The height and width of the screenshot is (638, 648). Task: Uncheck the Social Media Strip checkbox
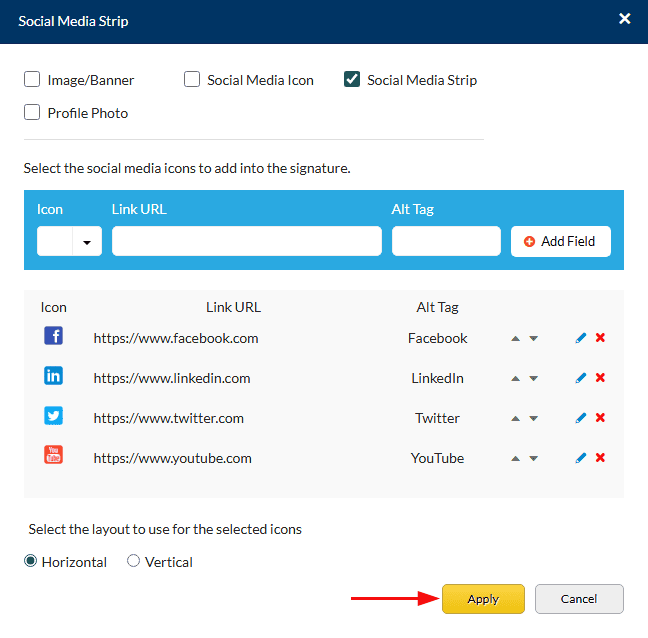352,80
